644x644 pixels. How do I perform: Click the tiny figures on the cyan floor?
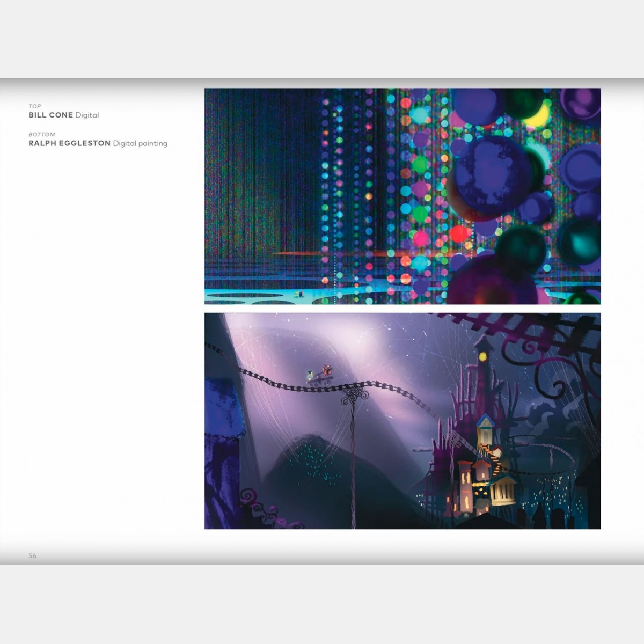[x=298, y=294]
